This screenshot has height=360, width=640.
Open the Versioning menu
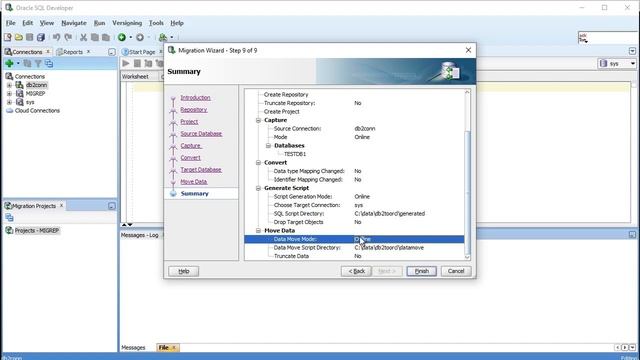(127, 23)
